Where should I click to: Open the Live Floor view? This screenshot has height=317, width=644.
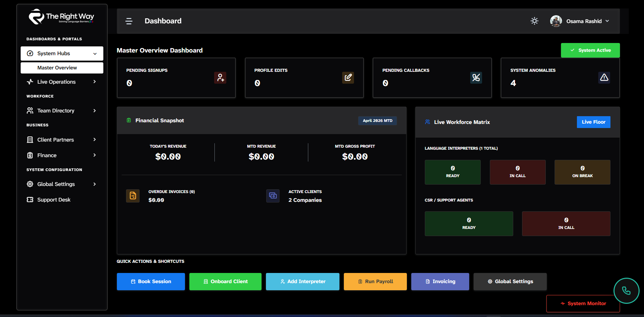point(593,122)
